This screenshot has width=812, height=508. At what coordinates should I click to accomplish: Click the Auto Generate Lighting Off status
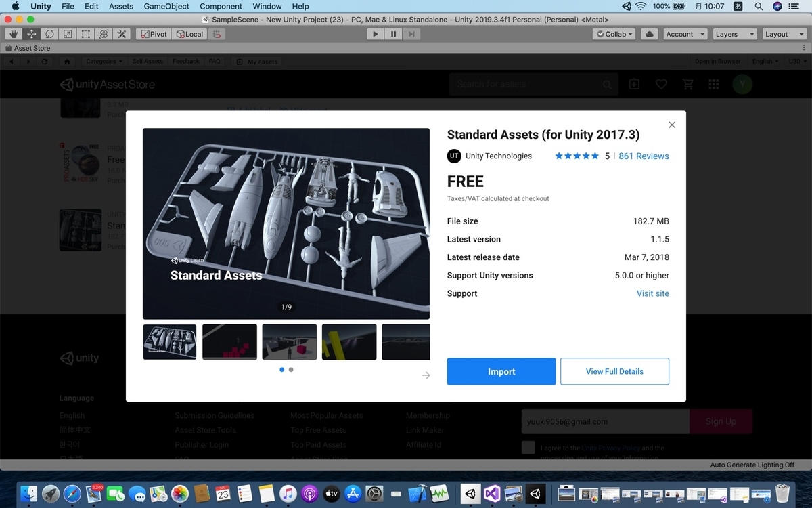(752, 465)
